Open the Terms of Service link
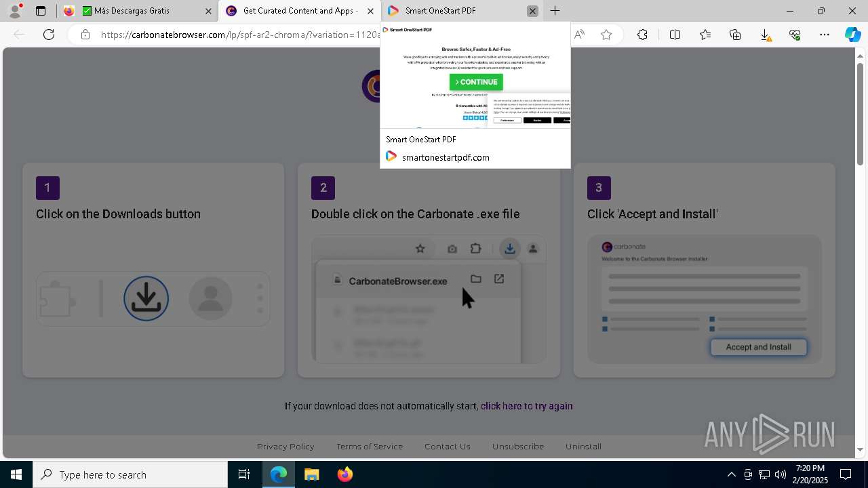 pos(370,446)
